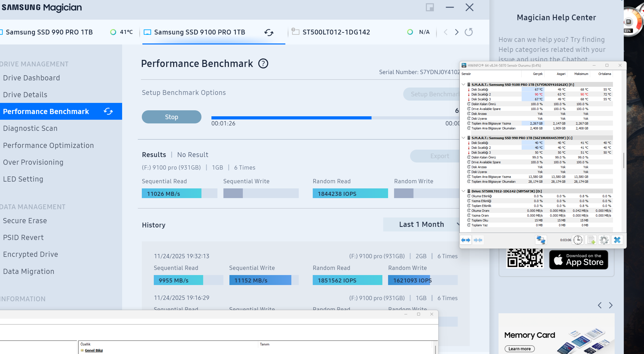This screenshot has height=354, width=644.
Task: Click the 1621093 IOPS Random Write history value
Action: 412,280
